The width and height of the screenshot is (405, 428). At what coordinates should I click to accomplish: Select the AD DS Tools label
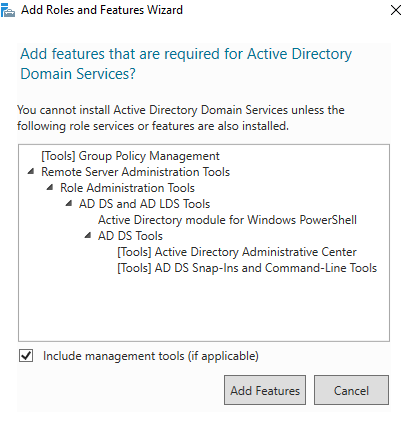(130, 236)
